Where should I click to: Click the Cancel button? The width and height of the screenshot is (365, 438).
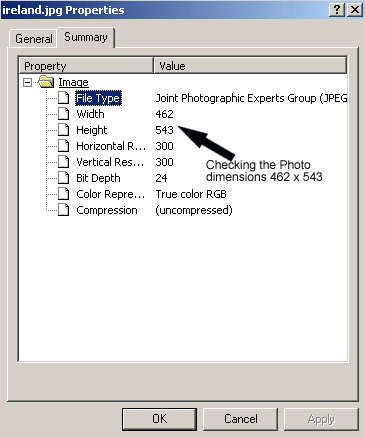point(241,419)
